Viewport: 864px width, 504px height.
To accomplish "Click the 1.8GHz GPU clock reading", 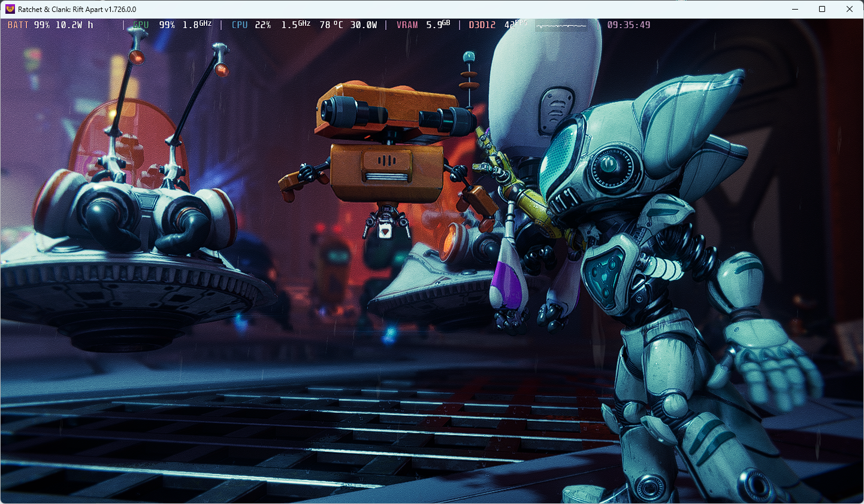I will [197, 25].
